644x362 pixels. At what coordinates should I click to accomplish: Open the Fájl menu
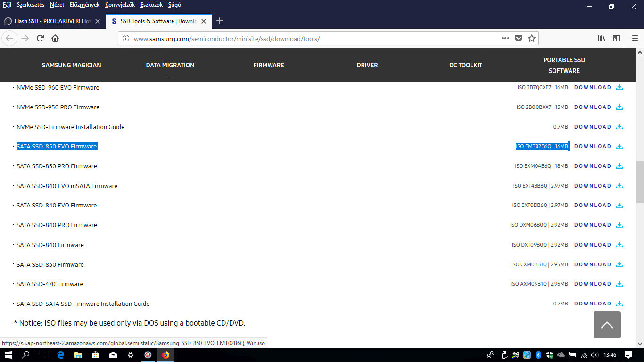[x=7, y=5]
